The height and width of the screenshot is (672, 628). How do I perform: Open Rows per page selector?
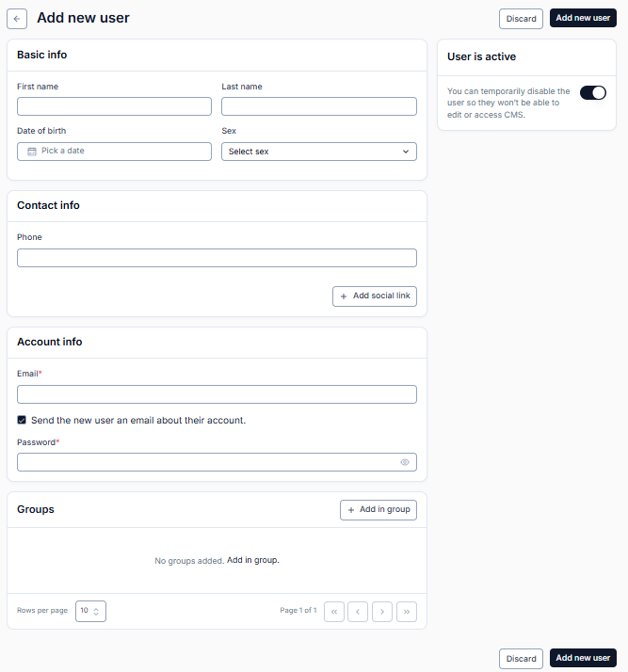(x=90, y=611)
